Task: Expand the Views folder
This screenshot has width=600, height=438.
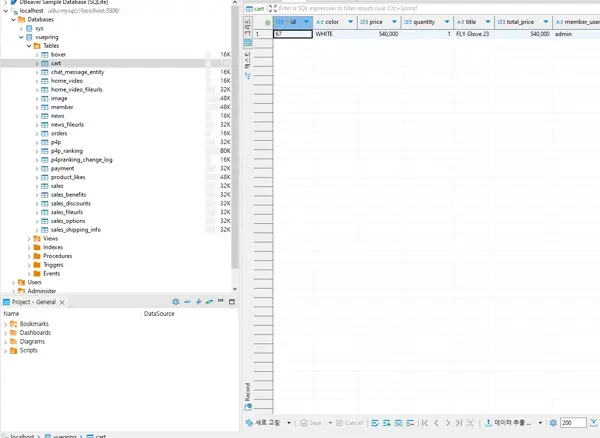Action: [x=29, y=238]
